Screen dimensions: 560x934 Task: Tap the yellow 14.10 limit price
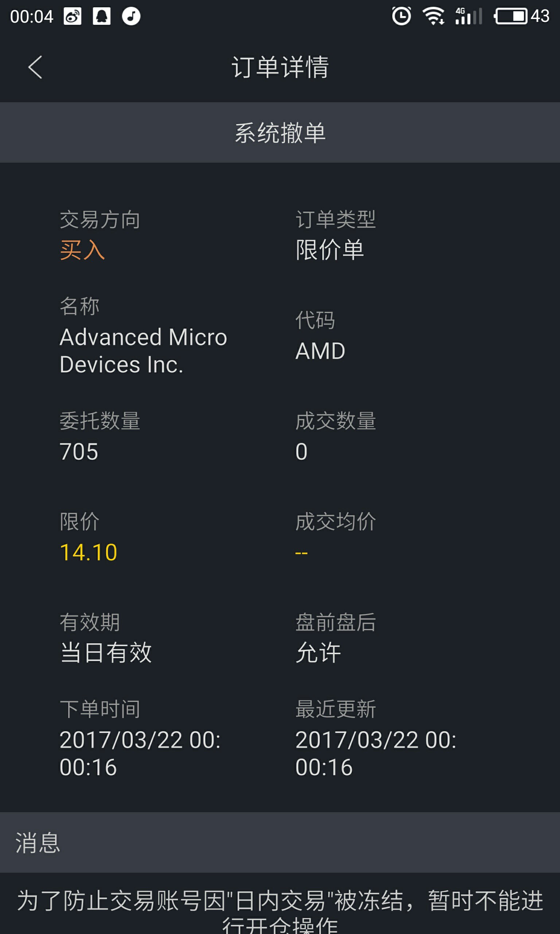[x=88, y=552]
